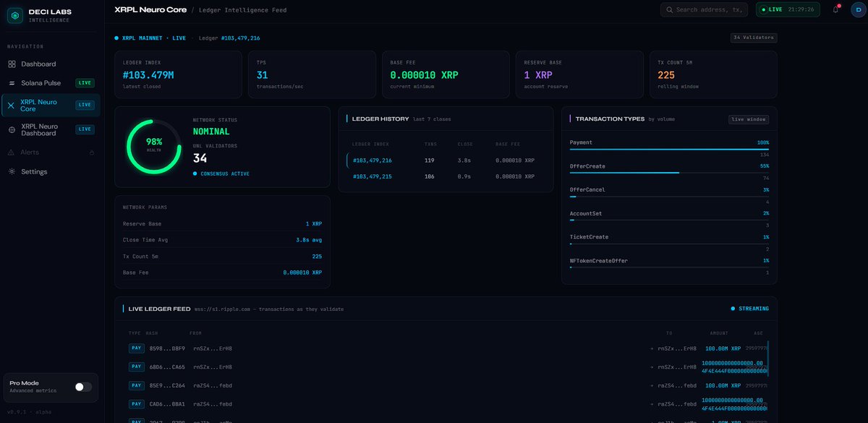Click the Deci Labs hexagon logo
Viewport: 868px width, 423px height.
point(15,16)
